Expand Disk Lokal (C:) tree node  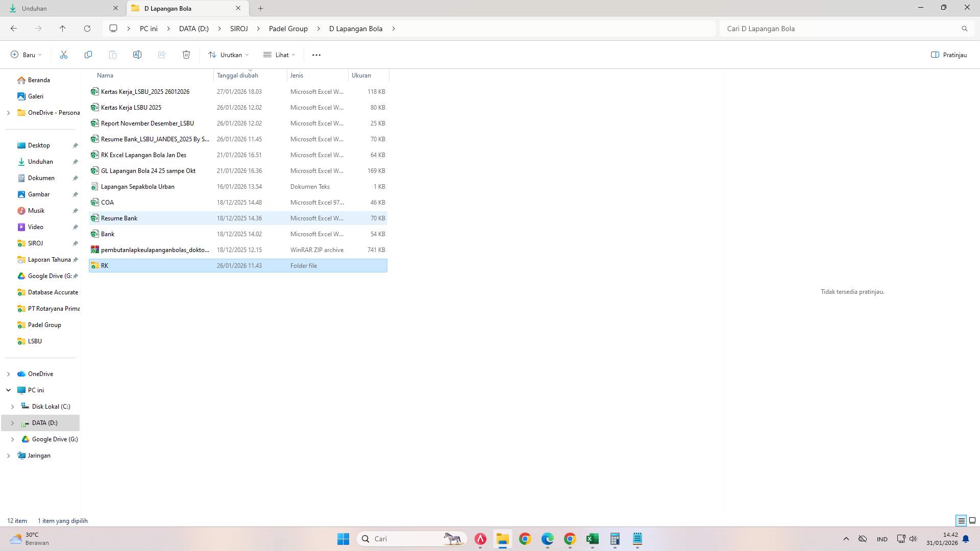12,407
